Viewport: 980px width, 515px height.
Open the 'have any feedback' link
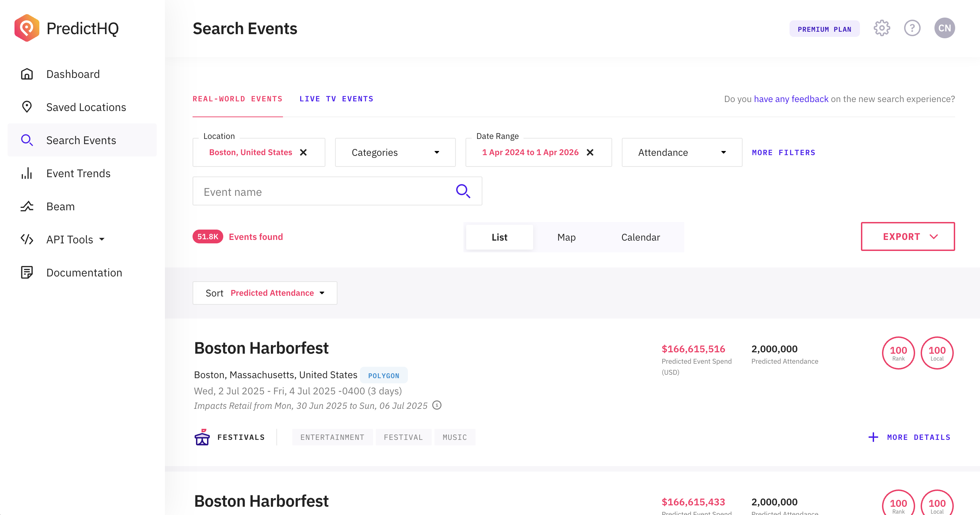point(791,99)
